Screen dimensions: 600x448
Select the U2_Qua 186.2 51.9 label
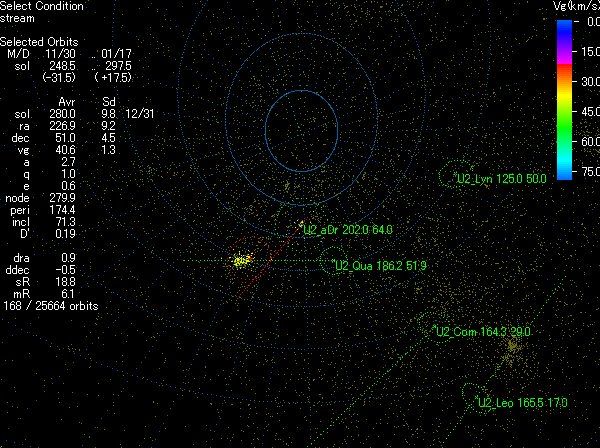381,266
